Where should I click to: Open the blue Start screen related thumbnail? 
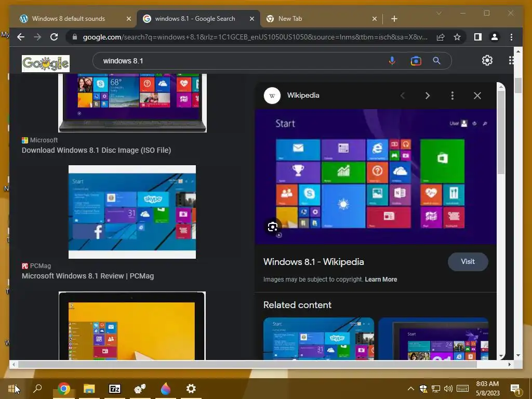coord(318,339)
